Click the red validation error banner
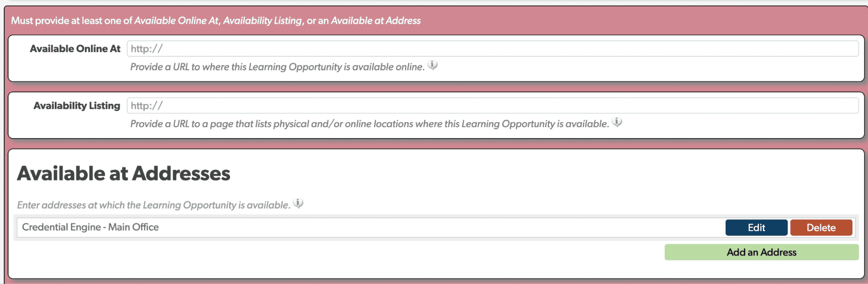 click(216, 20)
